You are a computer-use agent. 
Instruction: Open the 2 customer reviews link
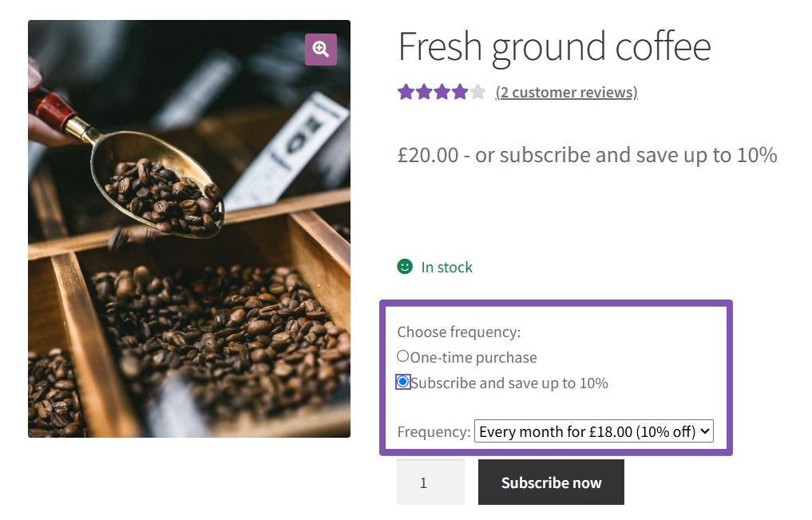tap(566, 92)
